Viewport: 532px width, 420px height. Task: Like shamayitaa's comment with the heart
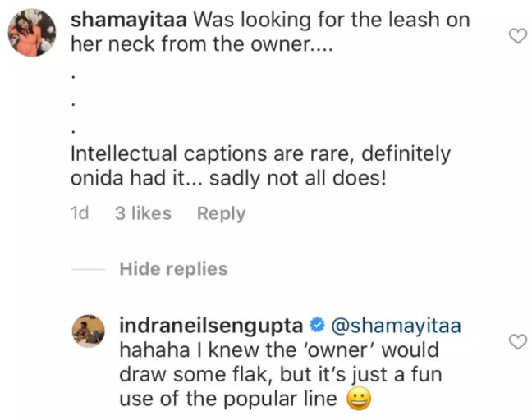point(517,35)
